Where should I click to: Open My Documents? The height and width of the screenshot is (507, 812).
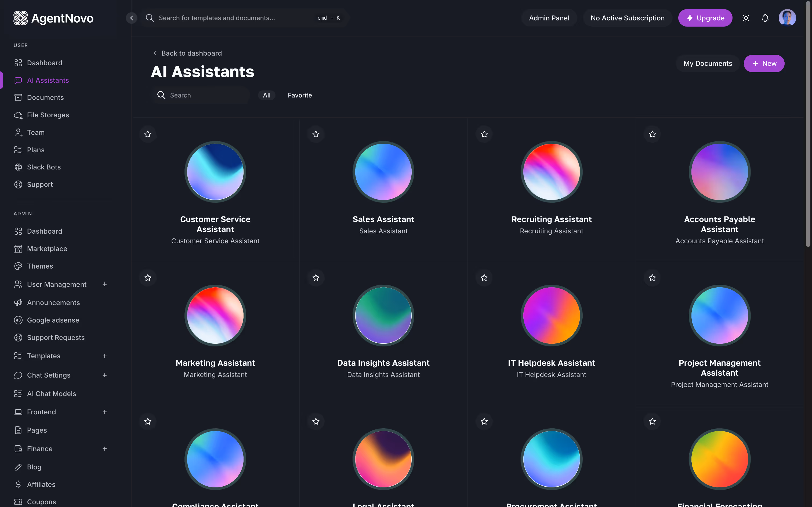point(707,63)
